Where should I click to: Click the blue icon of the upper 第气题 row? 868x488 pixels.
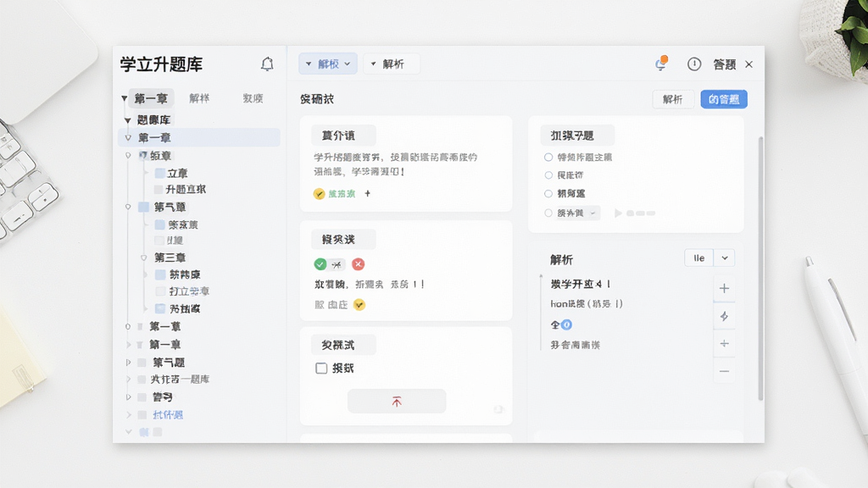(143, 207)
